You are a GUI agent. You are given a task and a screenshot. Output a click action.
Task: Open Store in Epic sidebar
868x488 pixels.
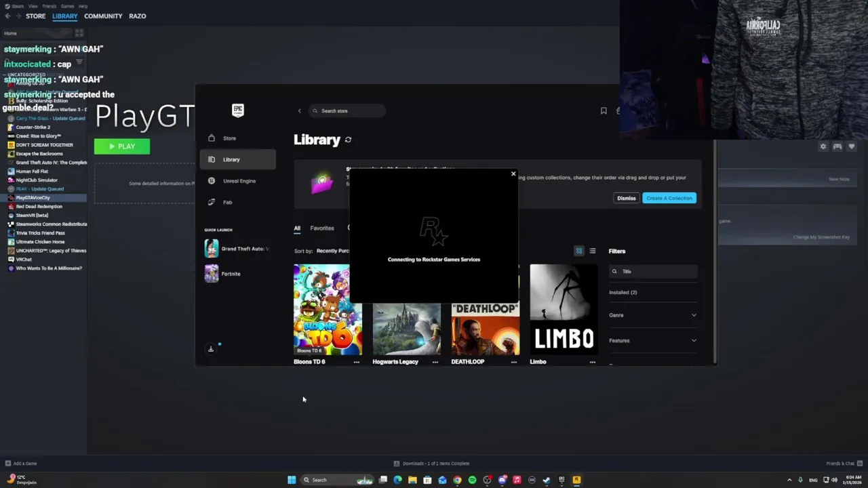pyautogui.click(x=237, y=138)
